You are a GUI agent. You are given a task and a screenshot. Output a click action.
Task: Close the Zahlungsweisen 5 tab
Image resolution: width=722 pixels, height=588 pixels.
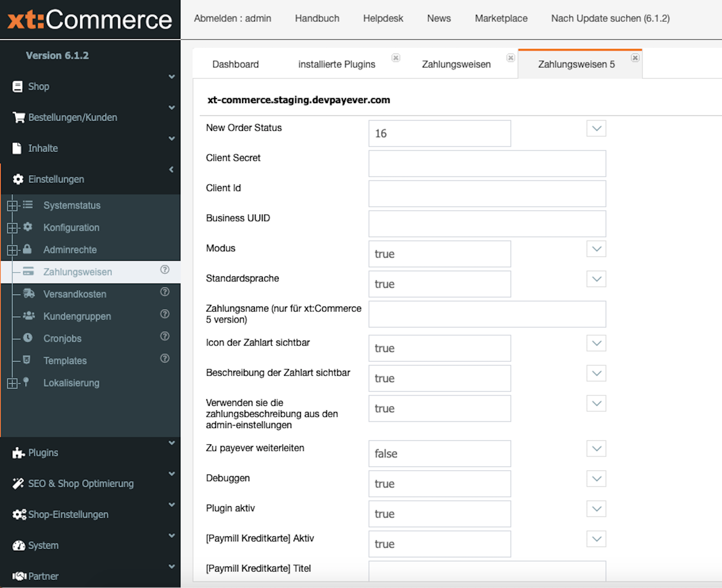(635, 58)
